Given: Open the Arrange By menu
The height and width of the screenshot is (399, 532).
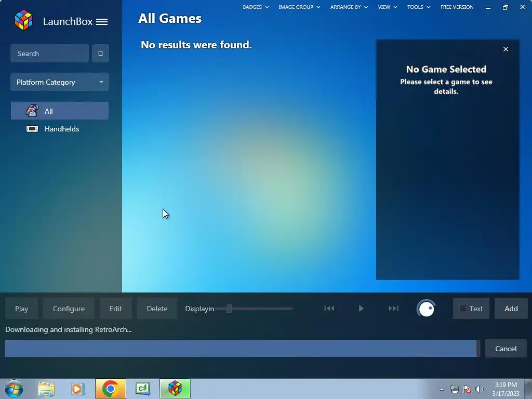Looking at the screenshot, I should pos(349,7).
